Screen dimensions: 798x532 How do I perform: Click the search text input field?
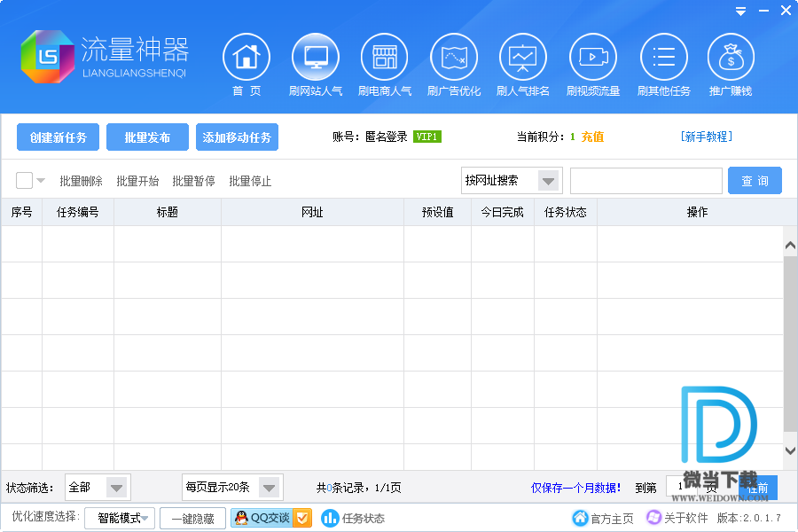pos(645,181)
